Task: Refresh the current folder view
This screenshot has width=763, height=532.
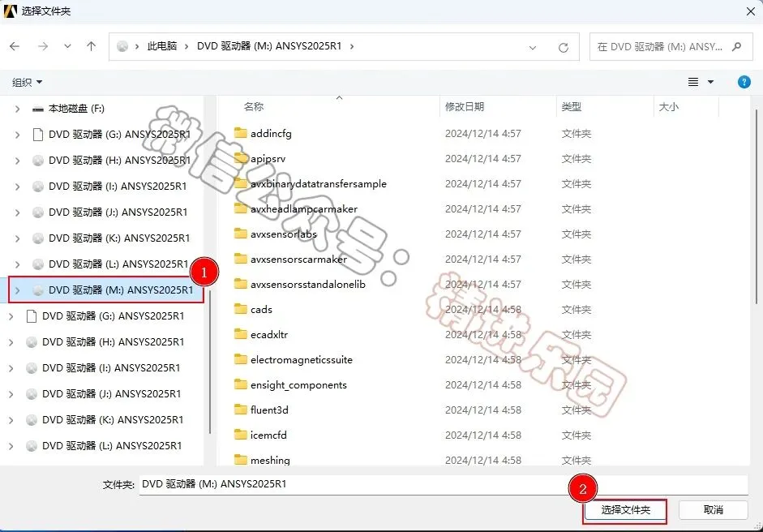Action: click(x=564, y=47)
